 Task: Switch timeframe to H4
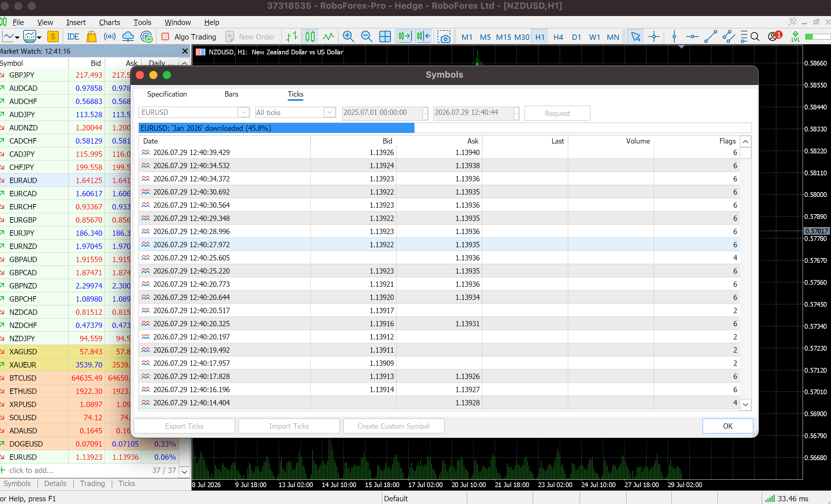[558, 37]
